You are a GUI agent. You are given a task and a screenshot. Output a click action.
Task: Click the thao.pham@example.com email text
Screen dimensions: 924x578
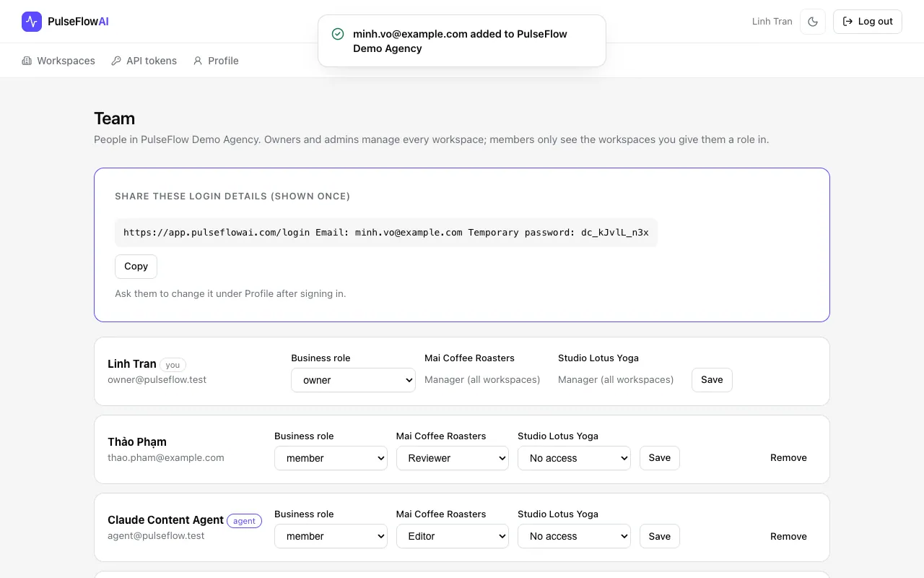tap(166, 458)
